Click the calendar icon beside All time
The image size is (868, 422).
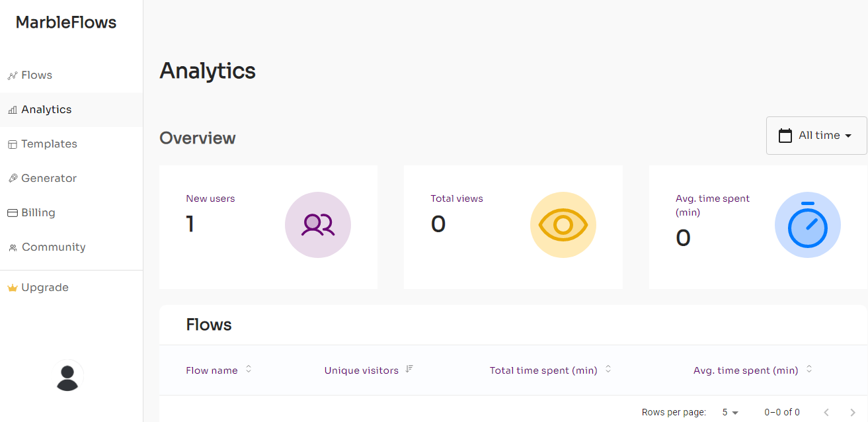point(785,136)
